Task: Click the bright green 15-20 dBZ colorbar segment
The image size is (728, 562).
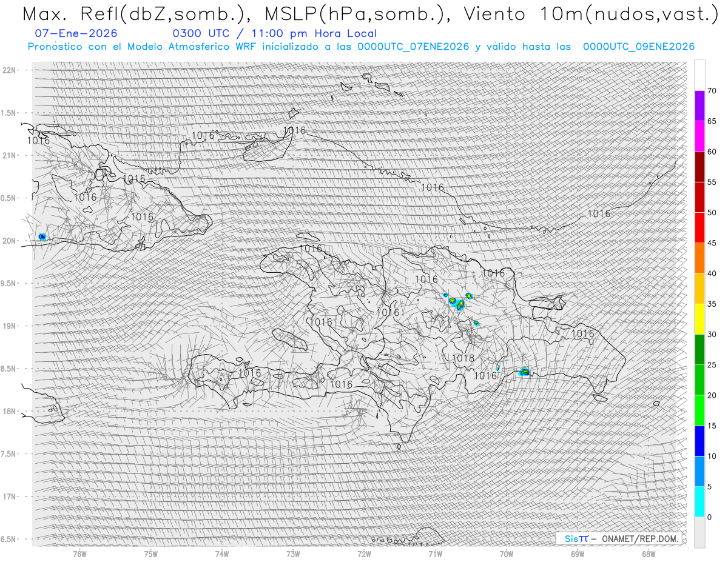Action: pos(699,410)
